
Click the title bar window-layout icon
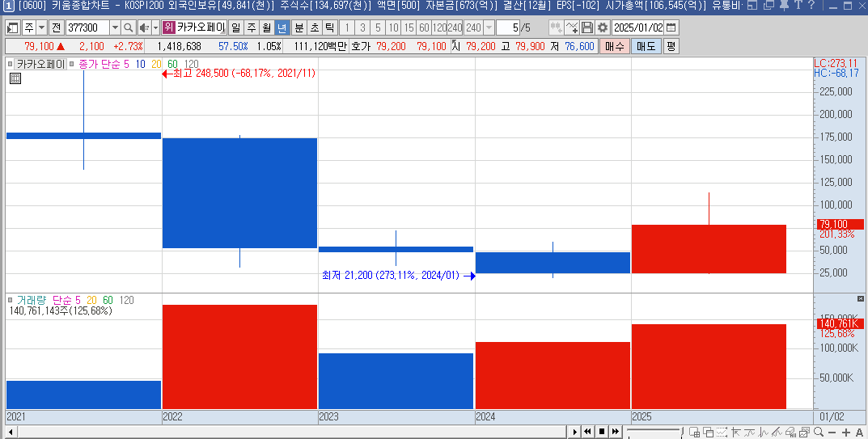(752, 6)
